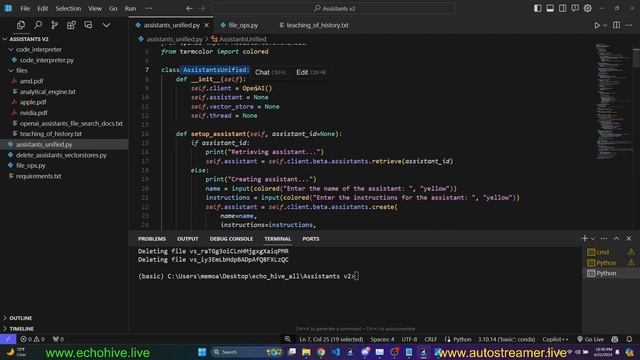Switch to the PROBLEMS panel tab
This screenshot has height=360, width=640.
[151, 239]
